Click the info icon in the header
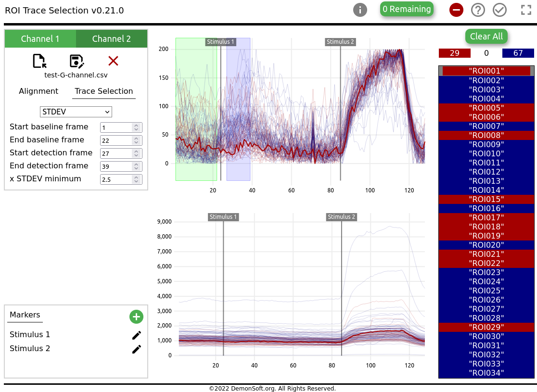 360,10
